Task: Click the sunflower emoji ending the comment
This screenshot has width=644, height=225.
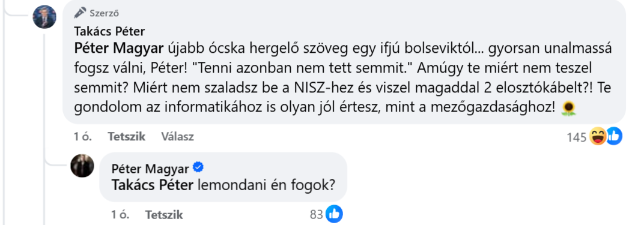Action: 569,108
